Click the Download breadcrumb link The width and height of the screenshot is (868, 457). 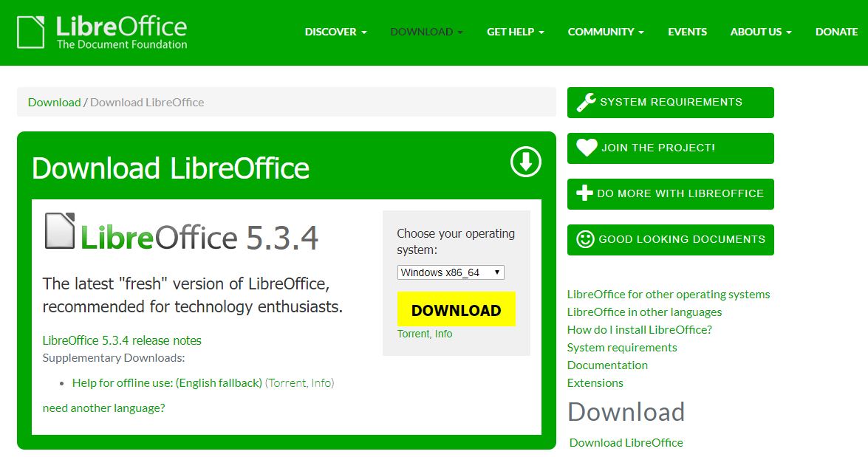tap(54, 103)
